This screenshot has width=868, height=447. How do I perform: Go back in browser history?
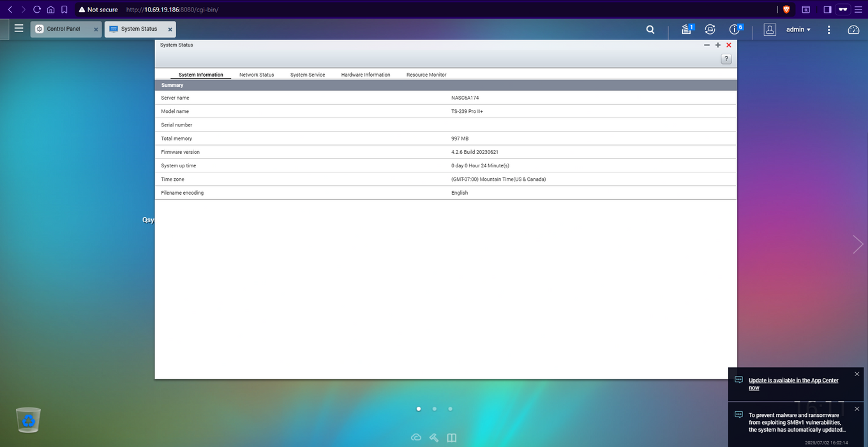click(x=10, y=10)
